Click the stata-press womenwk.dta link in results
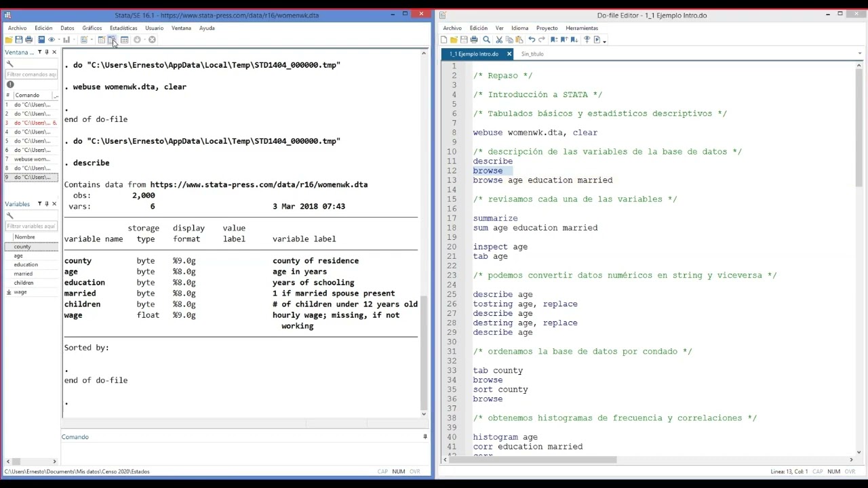 tap(259, 184)
